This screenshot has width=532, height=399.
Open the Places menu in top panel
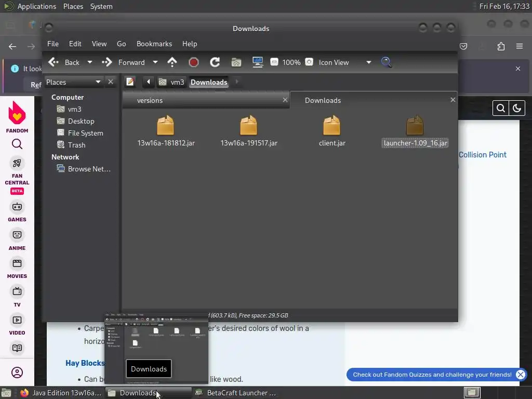[73, 6]
